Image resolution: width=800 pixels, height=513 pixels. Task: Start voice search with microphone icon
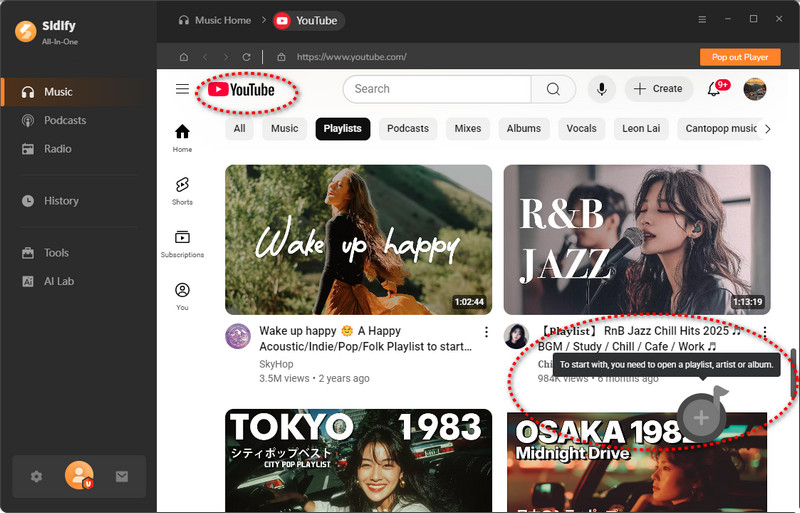(x=602, y=89)
